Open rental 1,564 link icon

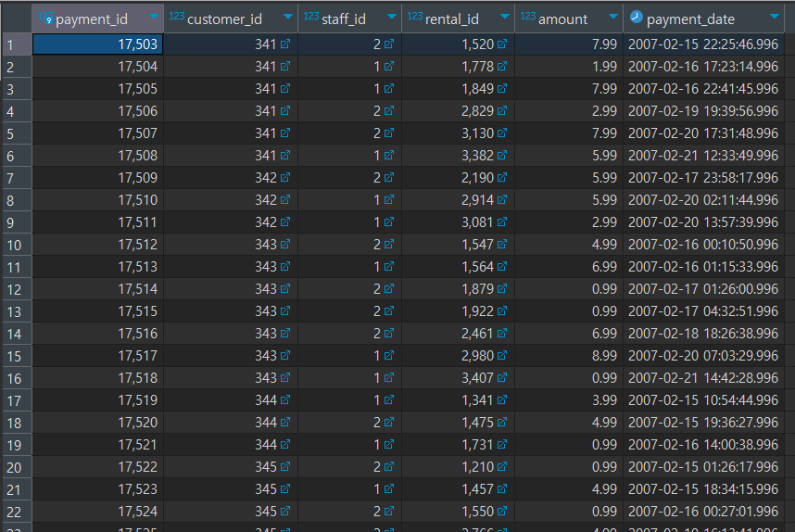502,266
